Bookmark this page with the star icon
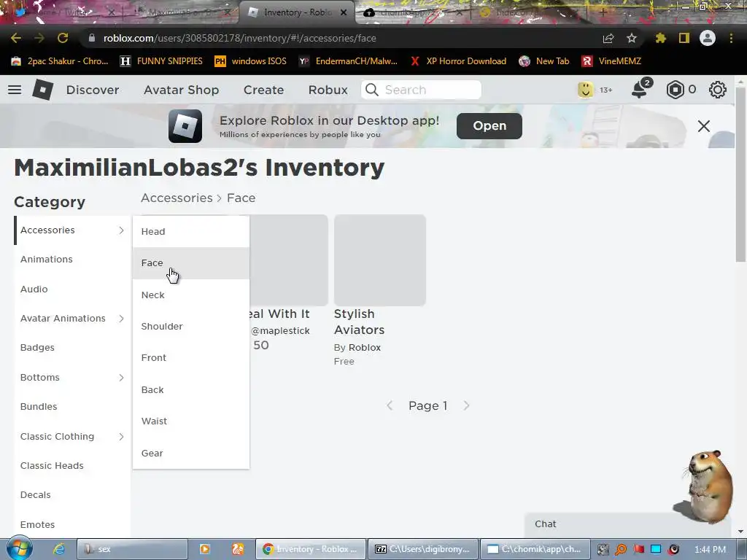 coord(631,38)
